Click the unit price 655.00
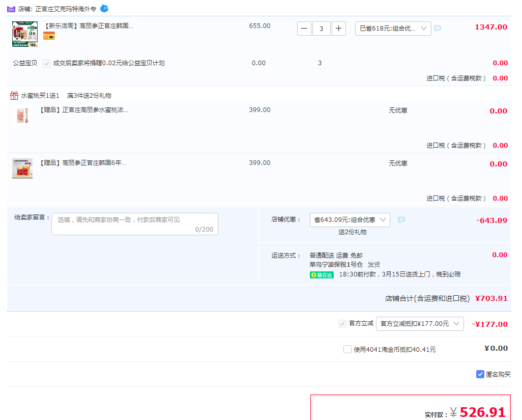522x420 pixels. [x=259, y=25]
